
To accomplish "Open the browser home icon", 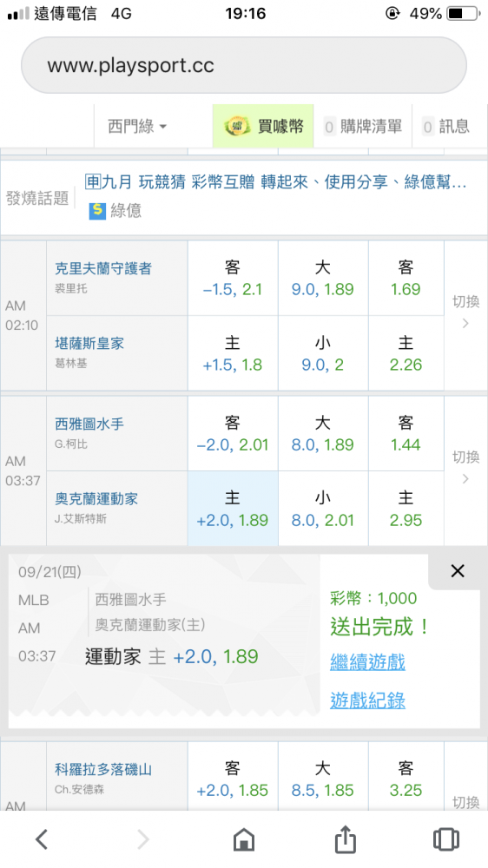I will click(244, 839).
